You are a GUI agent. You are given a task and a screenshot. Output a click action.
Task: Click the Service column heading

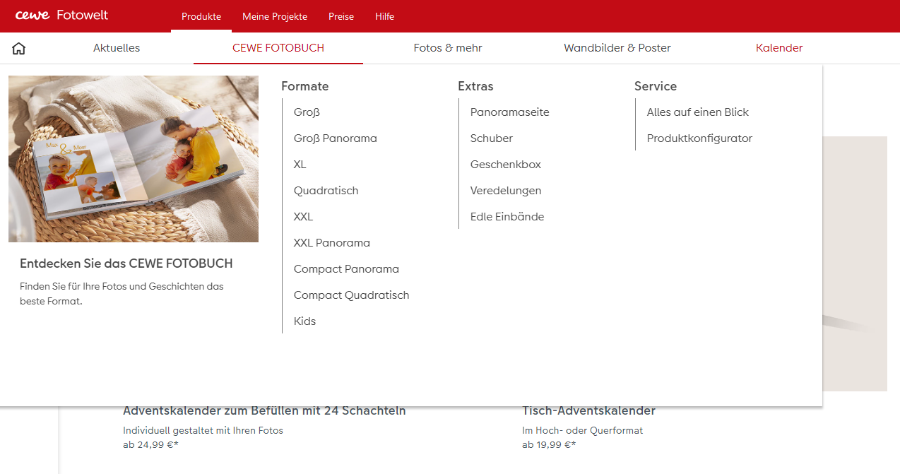(x=655, y=86)
